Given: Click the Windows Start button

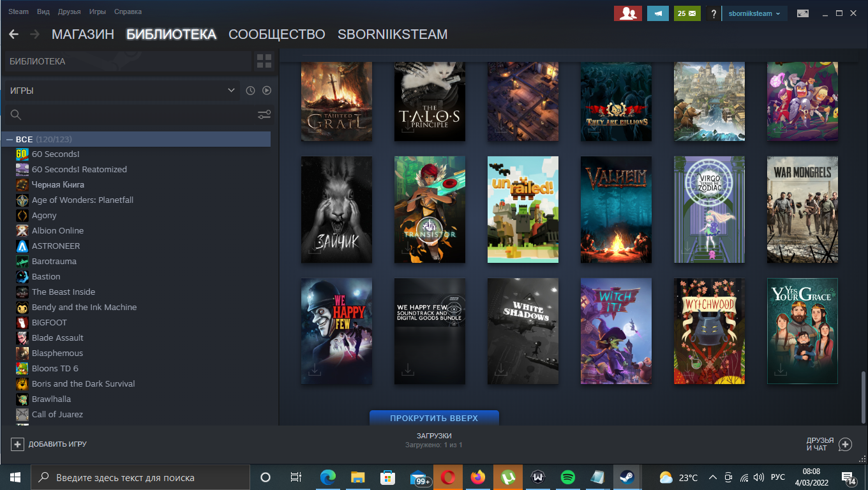Looking at the screenshot, I should 15,477.
